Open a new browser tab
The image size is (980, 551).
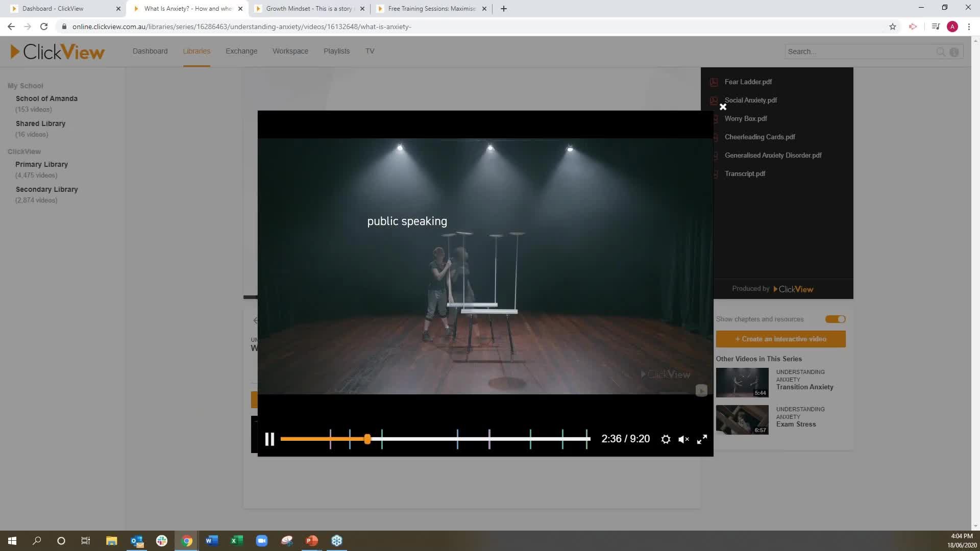click(504, 9)
